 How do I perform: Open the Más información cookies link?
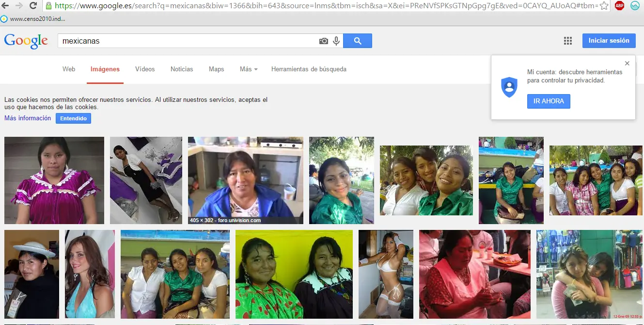(28, 118)
